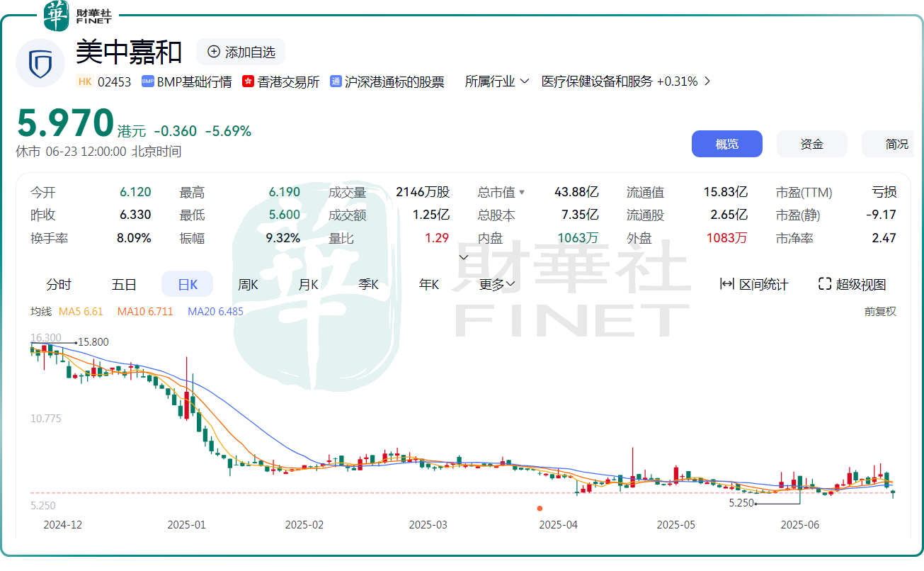Click the HK market badge
Screen dimensions: 924x571
[x=85, y=81]
